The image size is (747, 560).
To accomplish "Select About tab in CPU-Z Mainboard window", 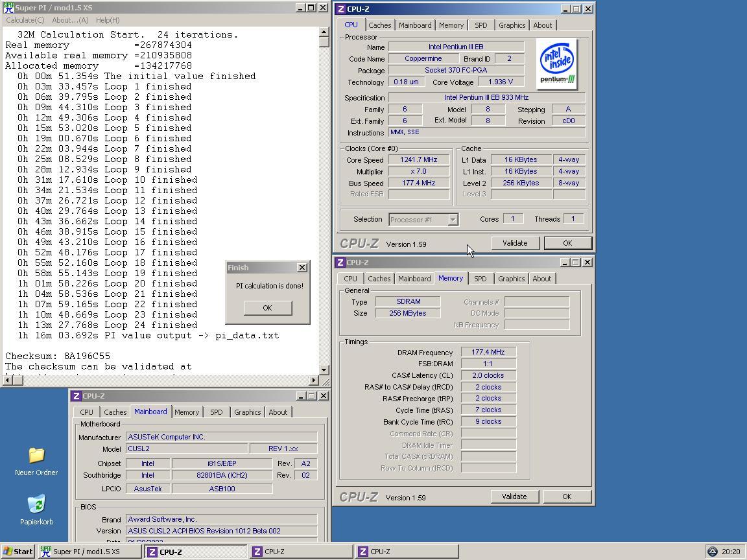I will click(x=278, y=412).
